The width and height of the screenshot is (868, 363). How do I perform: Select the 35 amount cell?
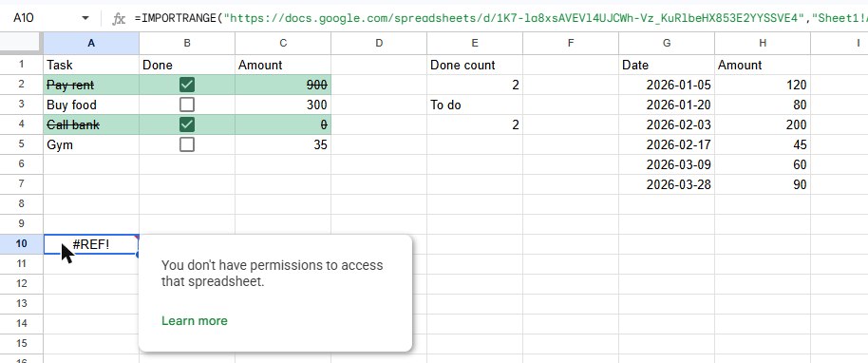pyautogui.click(x=283, y=144)
